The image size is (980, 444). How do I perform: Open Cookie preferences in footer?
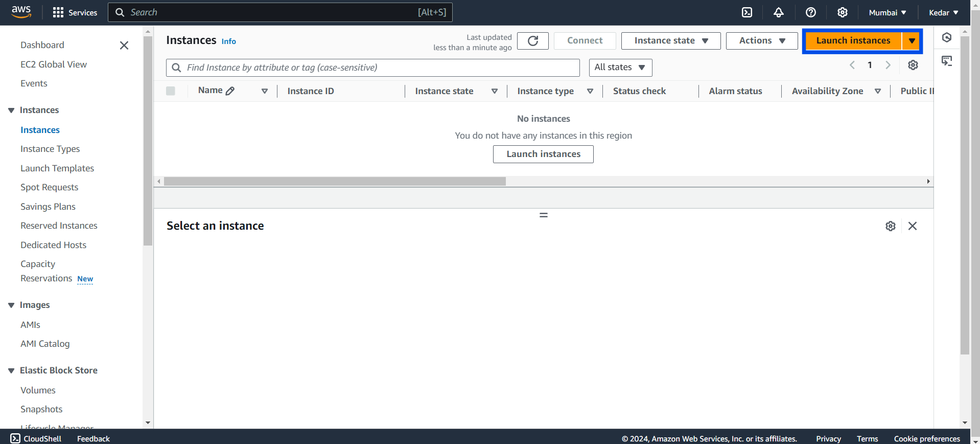927,439
